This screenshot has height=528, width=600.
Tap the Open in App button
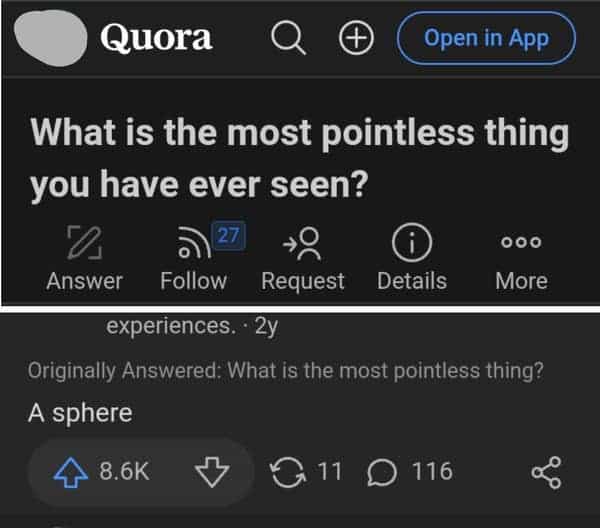(x=486, y=39)
